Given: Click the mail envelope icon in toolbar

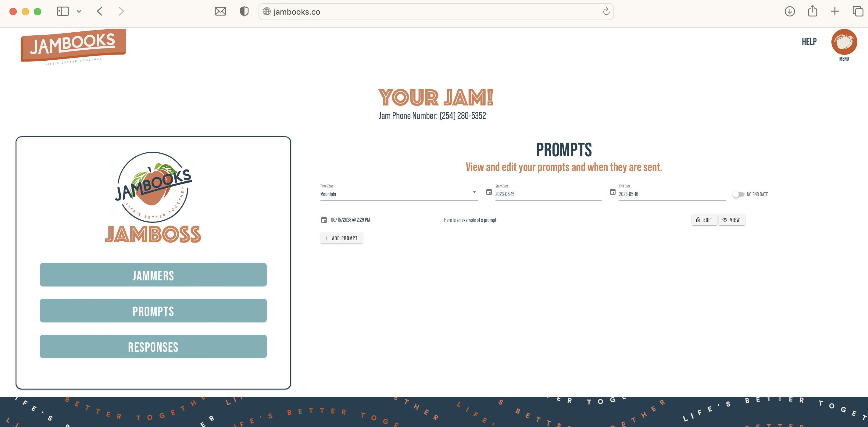Looking at the screenshot, I should pyautogui.click(x=220, y=12).
